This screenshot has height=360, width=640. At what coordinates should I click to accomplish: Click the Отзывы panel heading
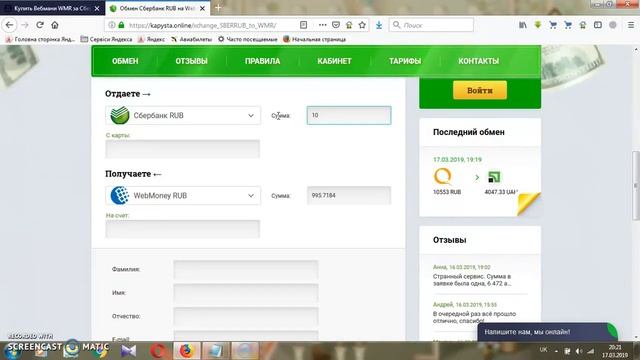[x=449, y=240]
